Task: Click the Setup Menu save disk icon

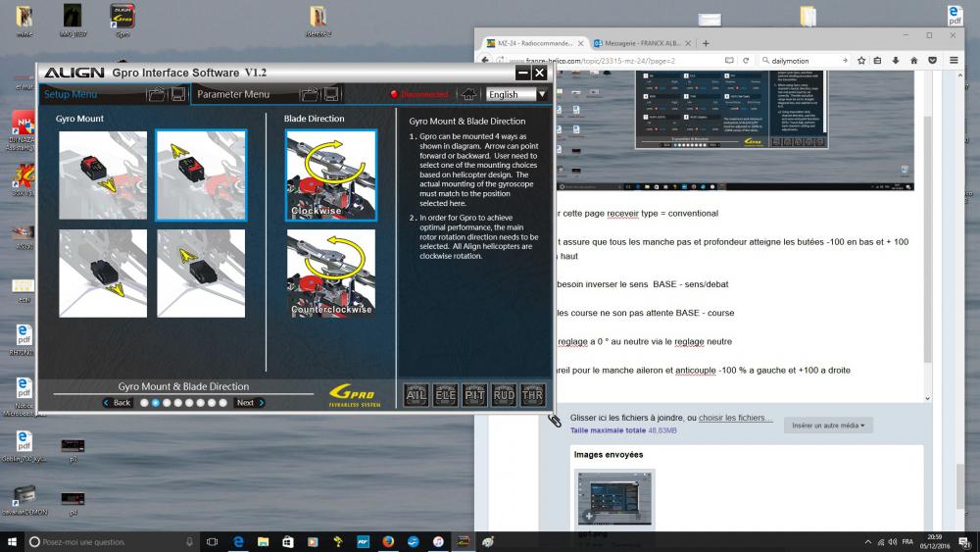Action: pos(178,94)
